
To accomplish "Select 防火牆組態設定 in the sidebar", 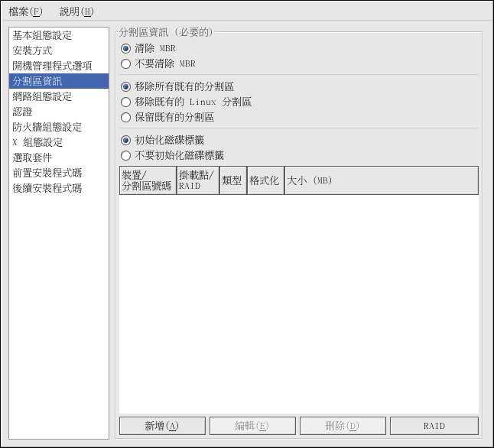I will point(47,128).
